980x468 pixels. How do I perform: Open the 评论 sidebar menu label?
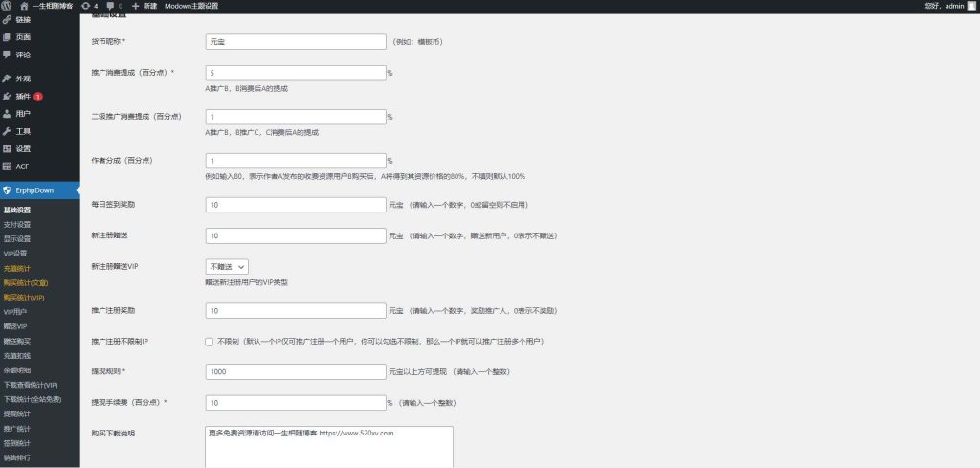click(x=23, y=55)
